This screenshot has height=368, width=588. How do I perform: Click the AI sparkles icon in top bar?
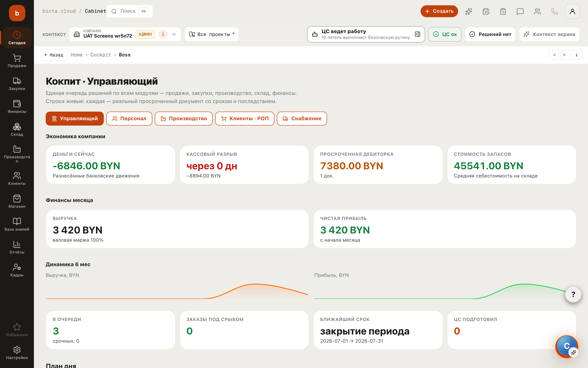pos(469,11)
